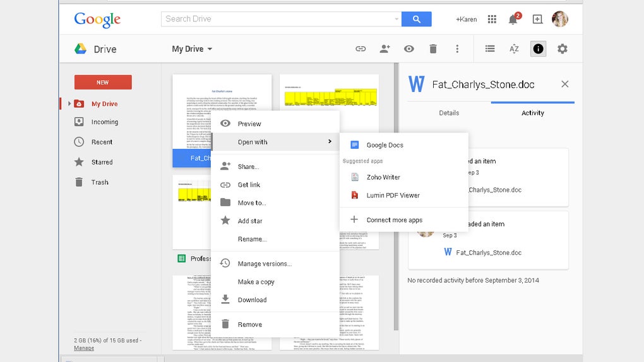Choose Add star from context menu

click(x=275, y=221)
